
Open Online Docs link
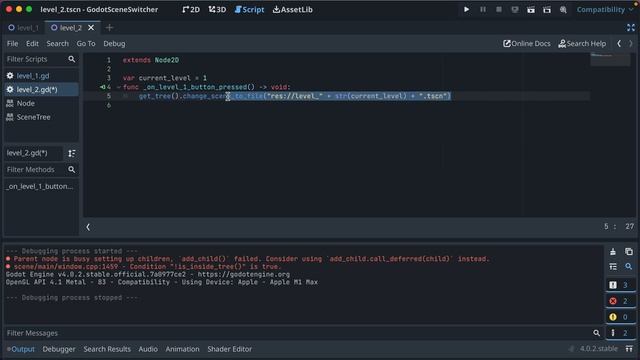point(527,44)
